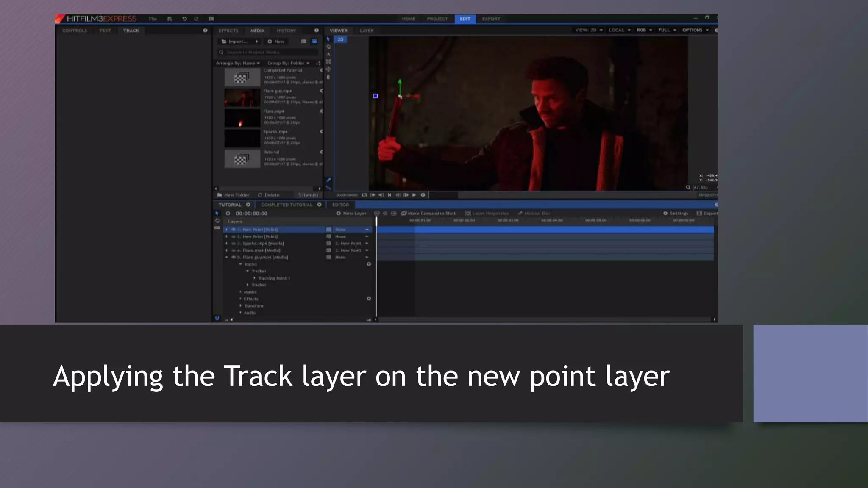The width and height of the screenshot is (868, 488).
Task: Open the Export tab at top
Action: coord(491,19)
